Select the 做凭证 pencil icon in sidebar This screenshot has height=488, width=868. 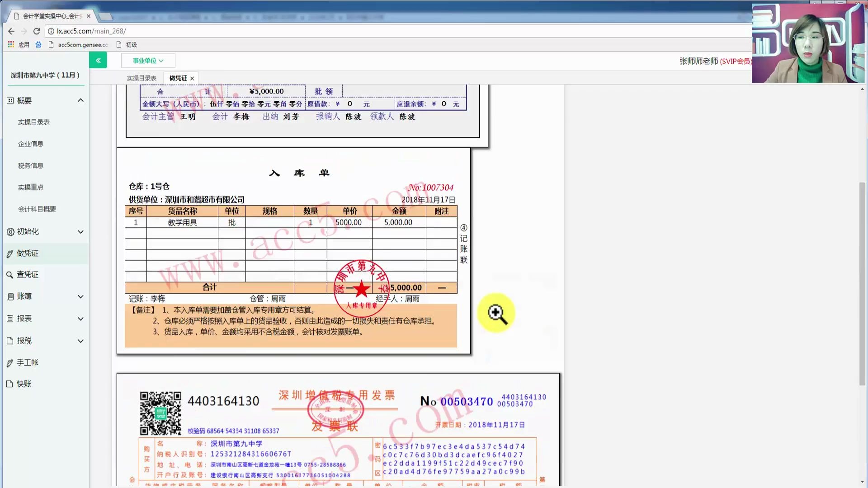click(x=10, y=253)
